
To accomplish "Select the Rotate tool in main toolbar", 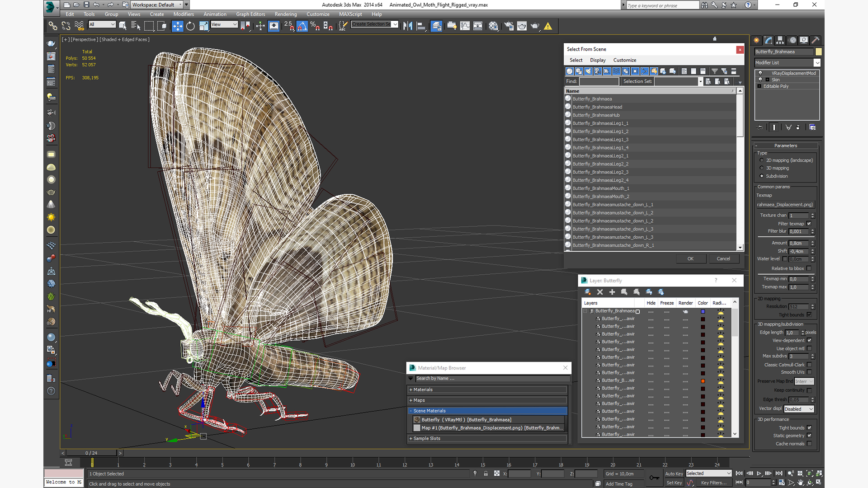I will coord(190,26).
